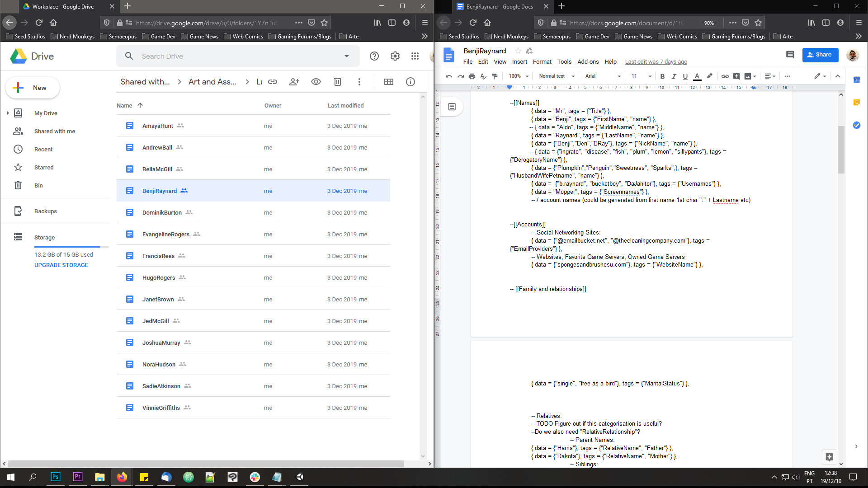Screen dimensions: 868x488
Task: Run spelling and grammar check
Action: click(483, 76)
